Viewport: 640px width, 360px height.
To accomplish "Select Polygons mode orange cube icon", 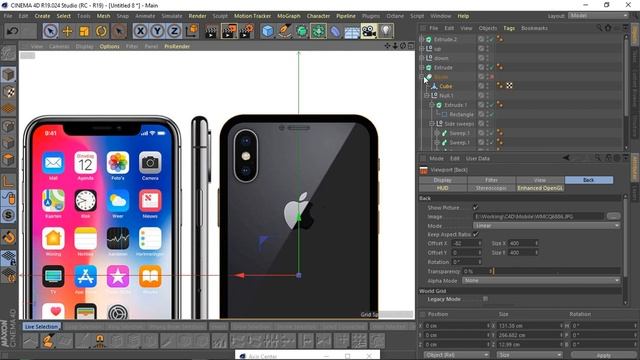I will click(9, 160).
